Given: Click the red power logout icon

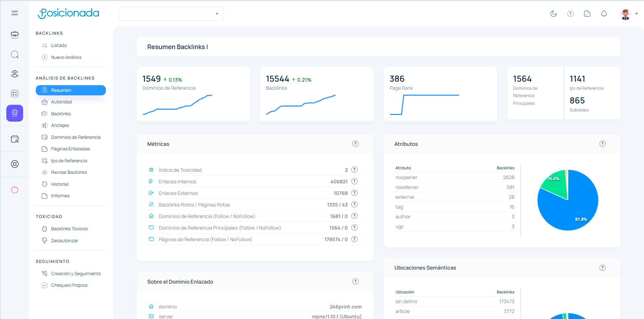Looking at the screenshot, I should click(x=15, y=190).
